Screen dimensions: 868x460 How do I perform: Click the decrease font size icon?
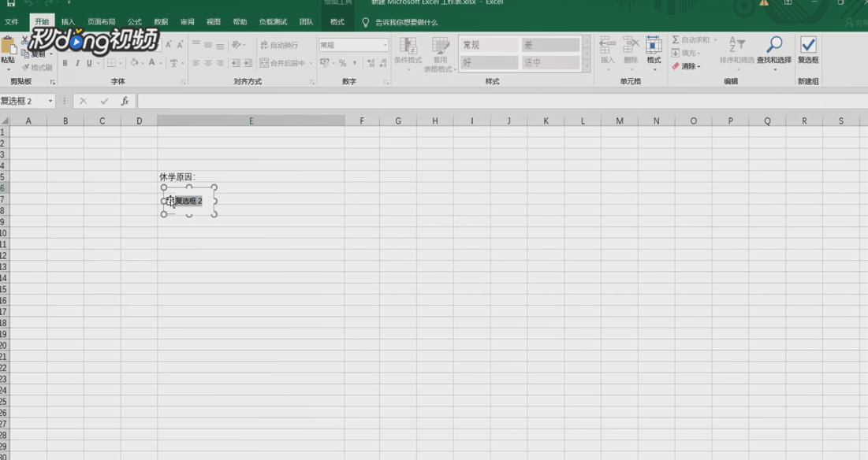[180, 45]
